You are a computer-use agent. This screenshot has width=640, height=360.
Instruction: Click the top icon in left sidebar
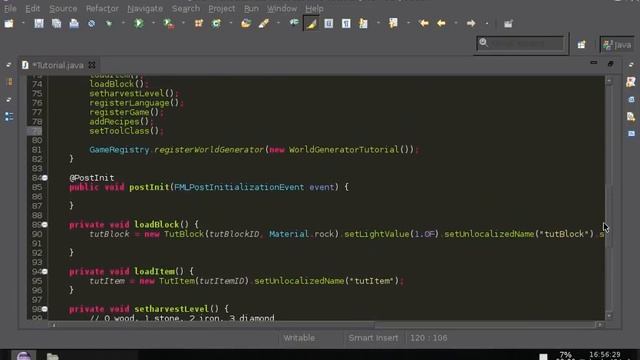[9, 82]
